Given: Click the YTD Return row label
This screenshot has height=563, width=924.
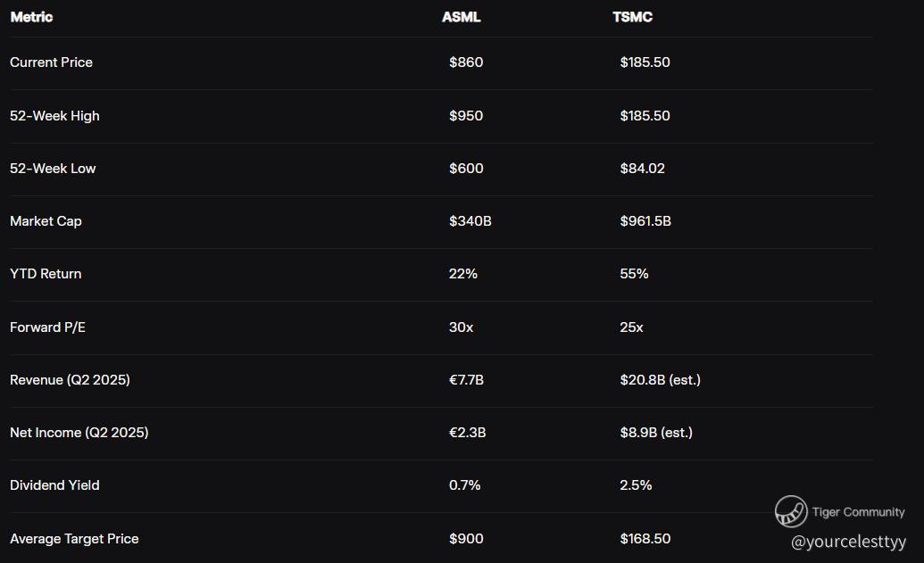Looking at the screenshot, I should (46, 274).
